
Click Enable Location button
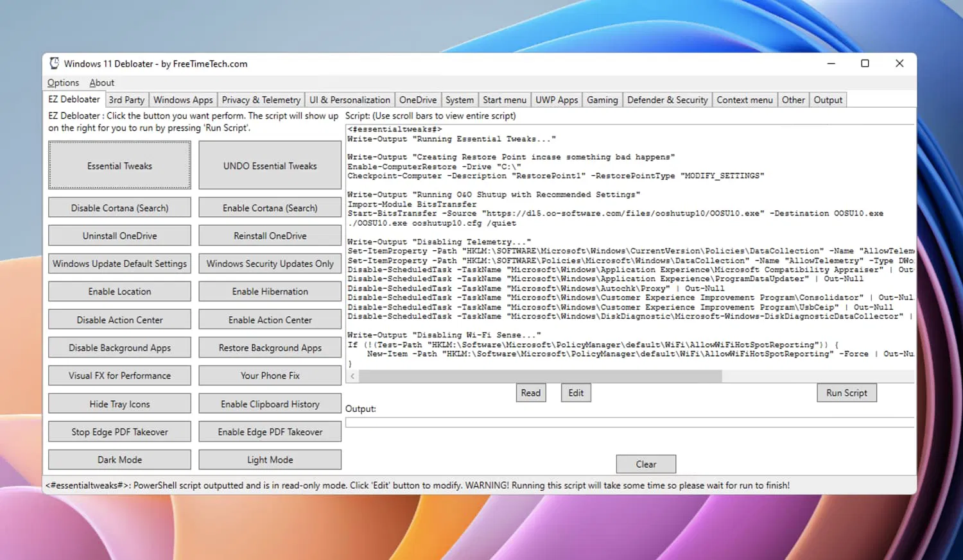tap(119, 291)
